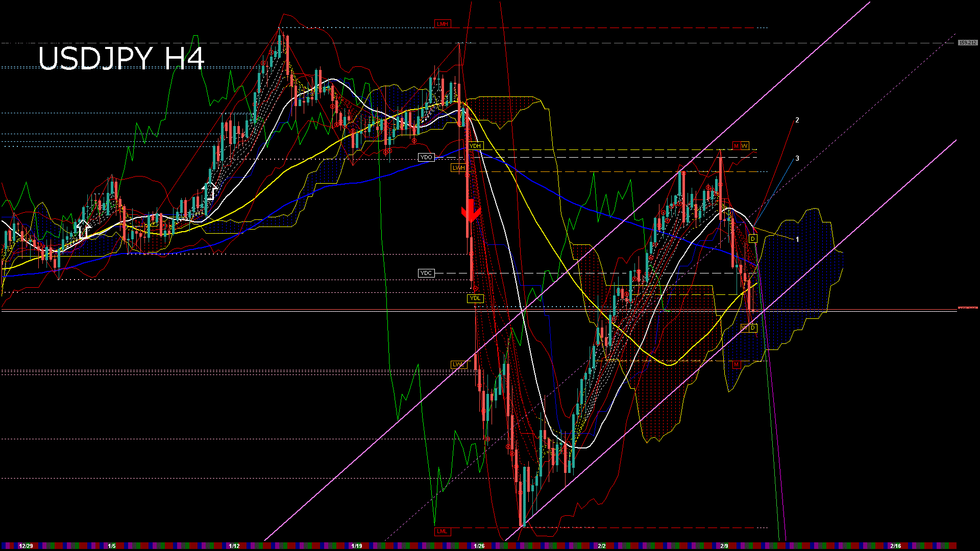The width and height of the screenshot is (980, 551).
Task: Click the 2/9 date on time axis
Action: (724, 546)
